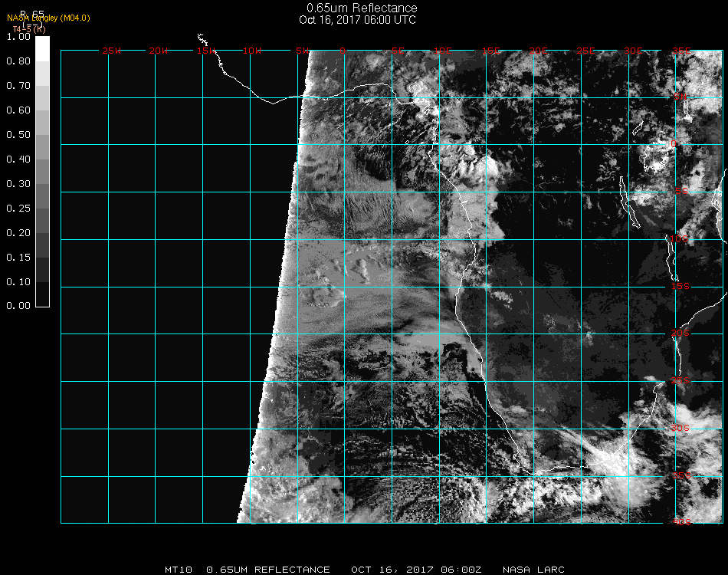Click the 15S latitude label
This screenshot has height=575, width=728.
[681, 286]
